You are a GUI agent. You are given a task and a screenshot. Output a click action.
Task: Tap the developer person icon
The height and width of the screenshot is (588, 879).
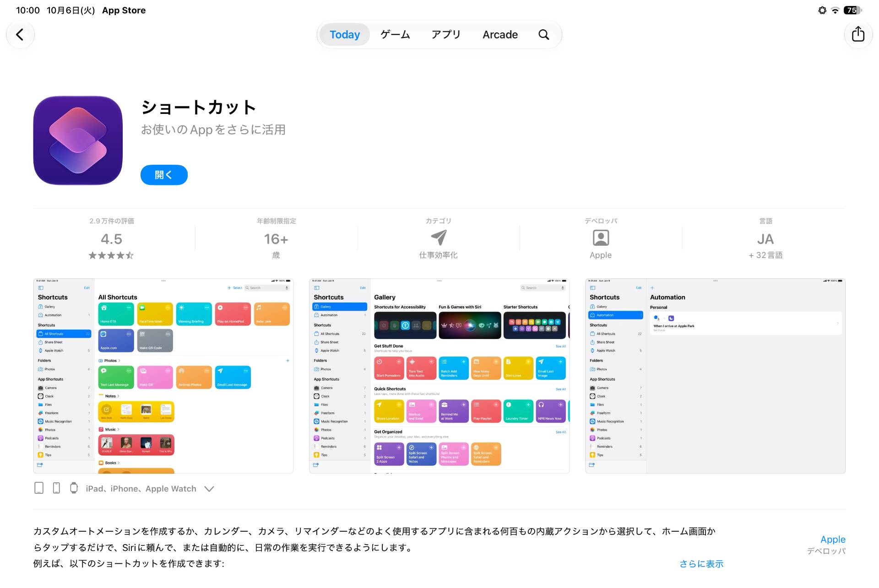click(601, 238)
